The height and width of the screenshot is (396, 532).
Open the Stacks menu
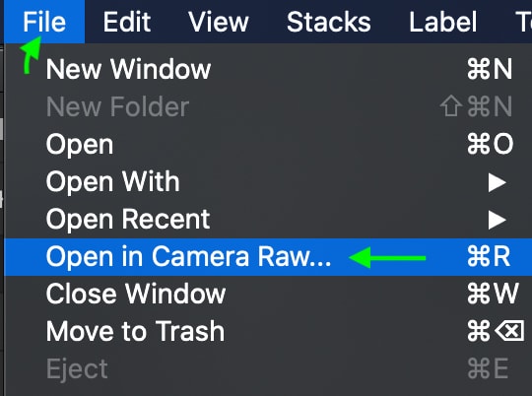point(328,22)
